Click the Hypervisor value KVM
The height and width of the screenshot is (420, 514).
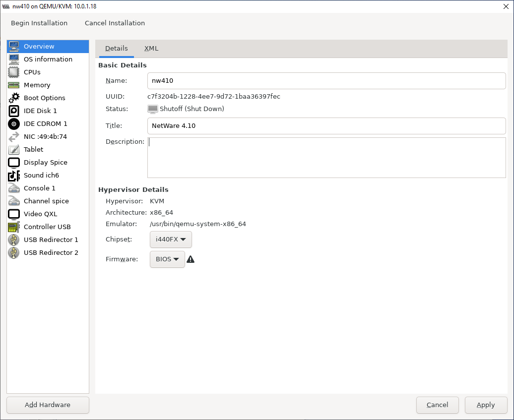coord(157,201)
